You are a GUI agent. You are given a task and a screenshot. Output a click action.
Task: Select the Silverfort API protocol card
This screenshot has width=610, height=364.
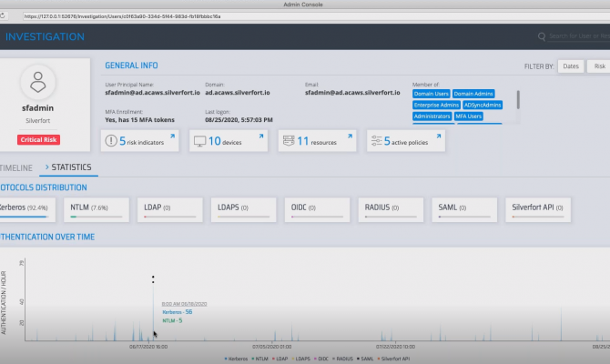[x=538, y=210]
